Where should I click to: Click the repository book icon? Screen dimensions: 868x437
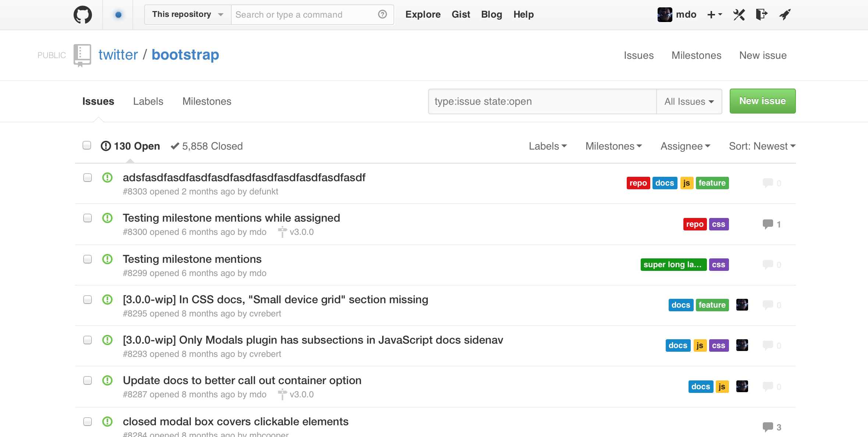tap(82, 55)
